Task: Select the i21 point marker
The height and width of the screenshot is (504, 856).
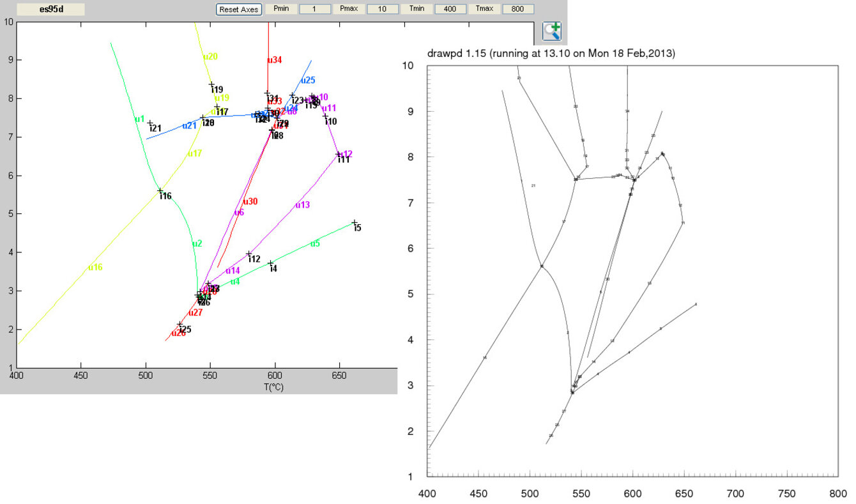Action: [150, 123]
